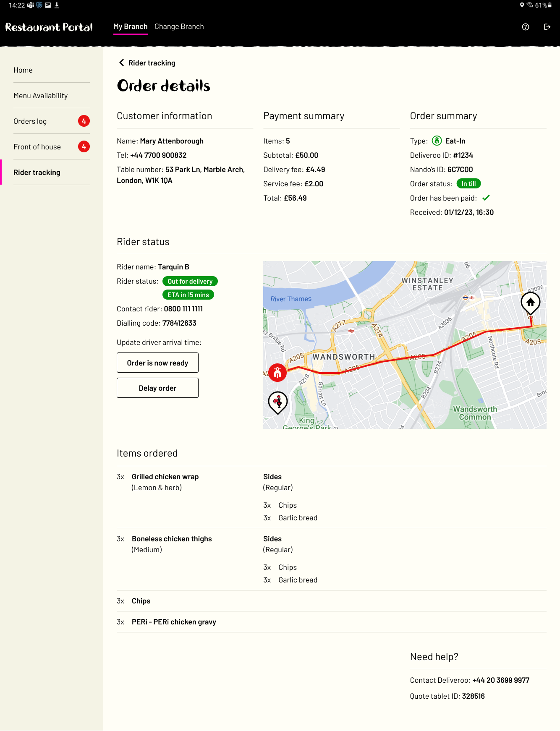Click customer phone +44 7700 900832
This screenshot has width=560, height=731.
tap(158, 155)
